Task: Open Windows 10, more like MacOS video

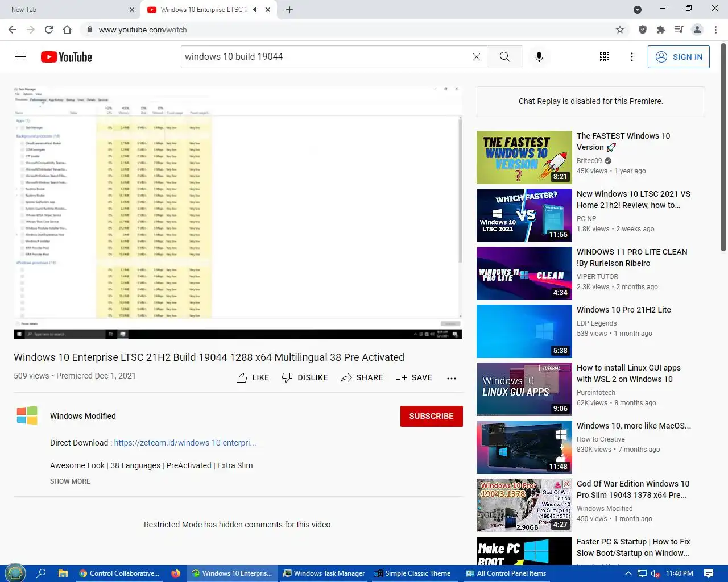Action: click(x=634, y=426)
